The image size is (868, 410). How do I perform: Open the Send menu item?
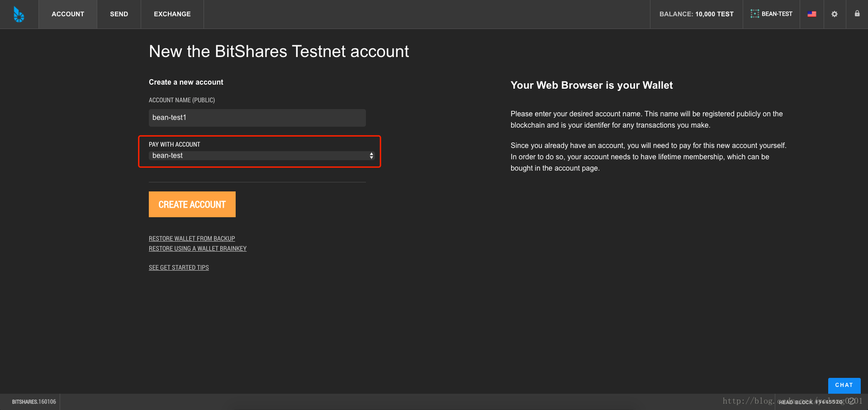[119, 14]
